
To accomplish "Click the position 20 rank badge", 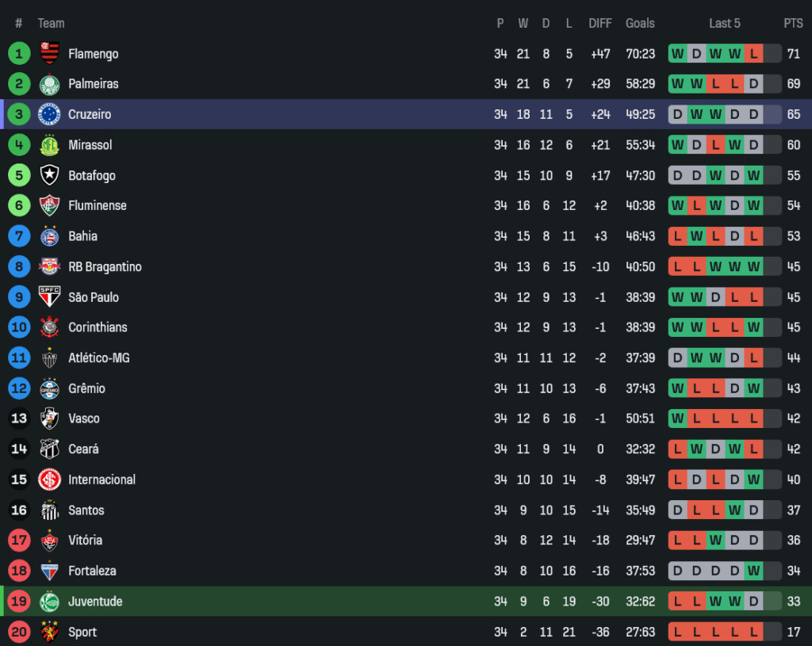I will point(19,632).
